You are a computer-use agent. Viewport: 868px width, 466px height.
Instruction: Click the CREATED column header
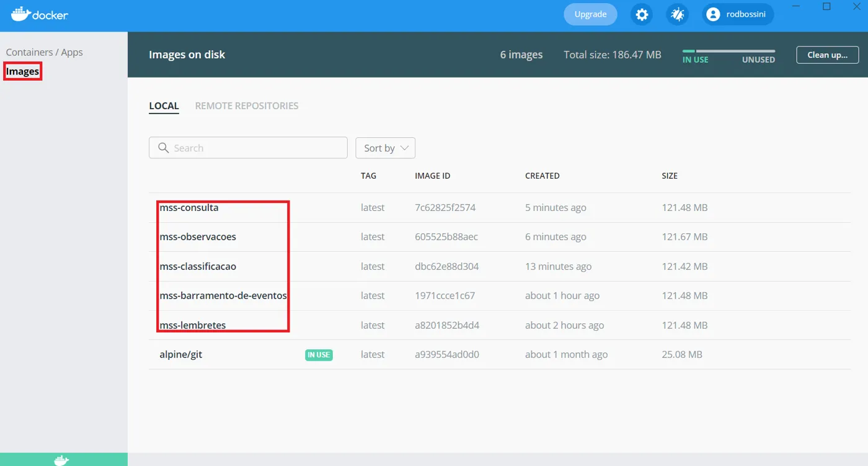pyautogui.click(x=542, y=176)
